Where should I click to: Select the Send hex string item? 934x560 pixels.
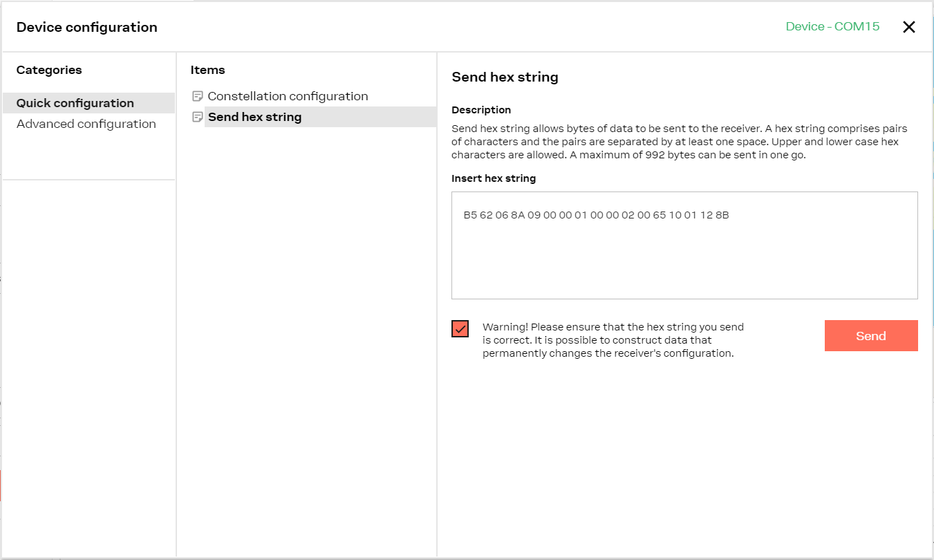320,117
